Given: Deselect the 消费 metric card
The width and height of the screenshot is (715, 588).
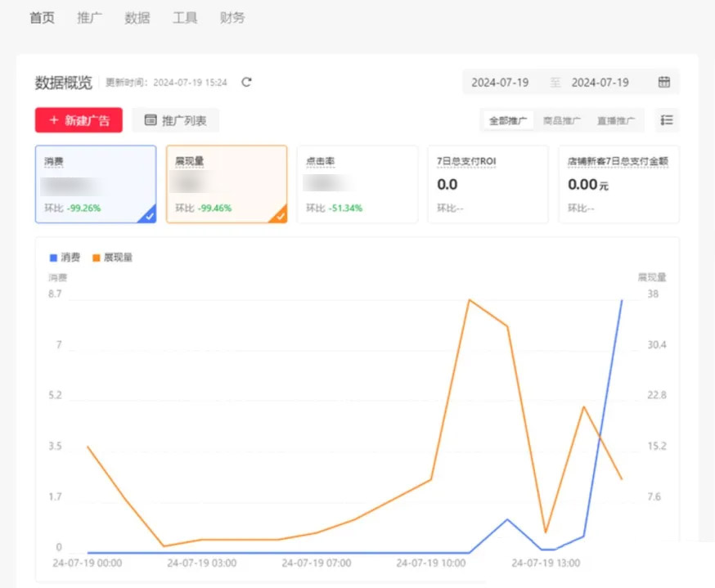Looking at the screenshot, I should pyautogui.click(x=96, y=184).
